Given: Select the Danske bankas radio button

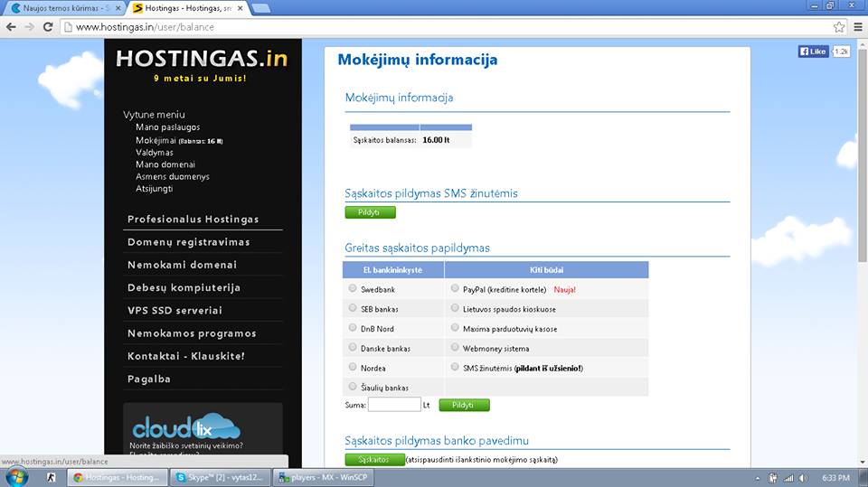Looking at the screenshot, I should [353, 347].
